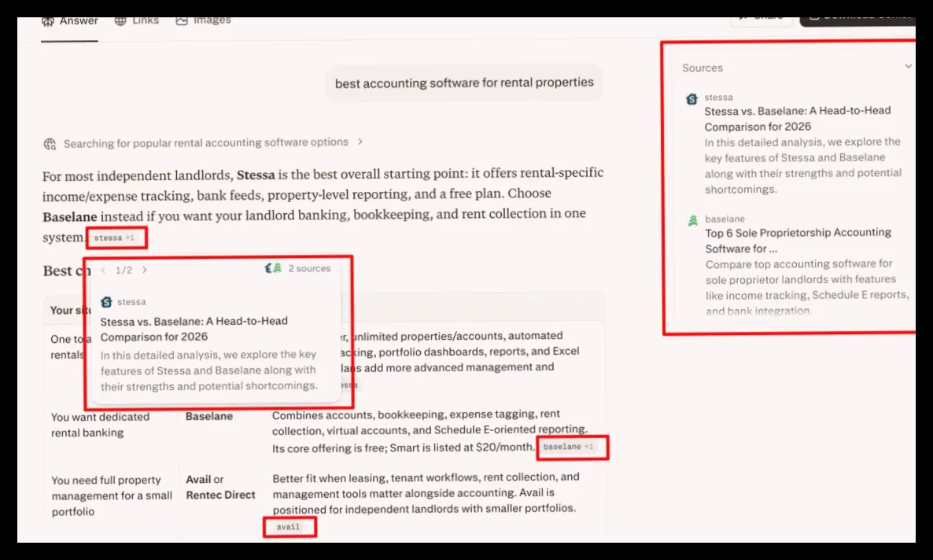
Task: Open the 'stessa +1' citation chip
Action: click(x=114, y=238)
